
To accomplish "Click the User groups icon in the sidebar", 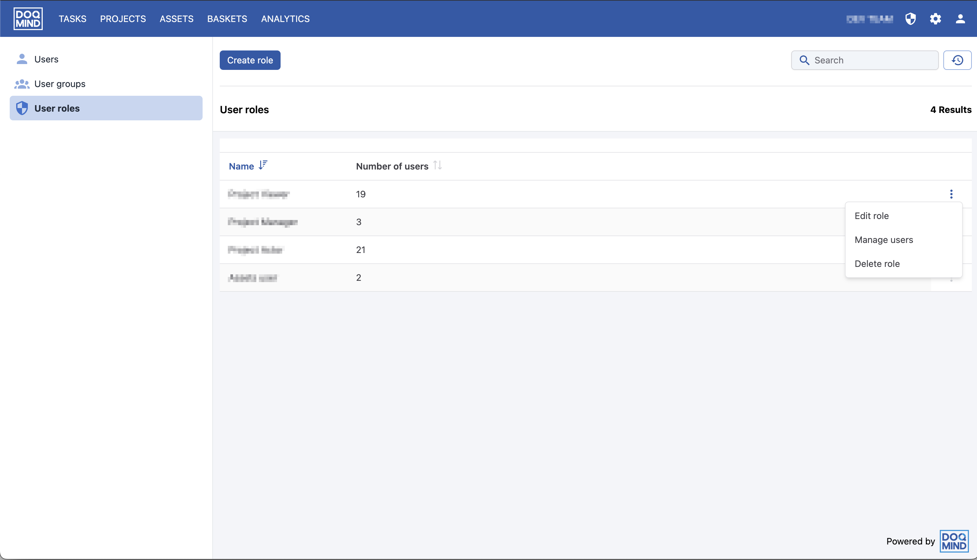I will 22,83.
